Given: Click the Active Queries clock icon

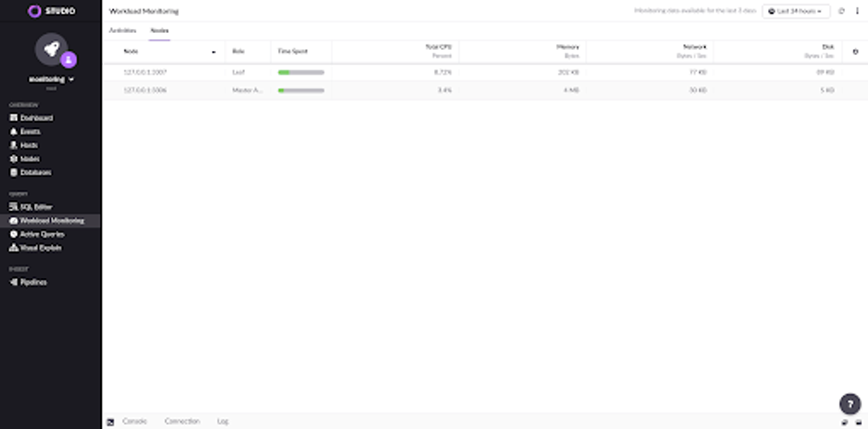Looking at the screenshot, I should (x=14, y=234).
